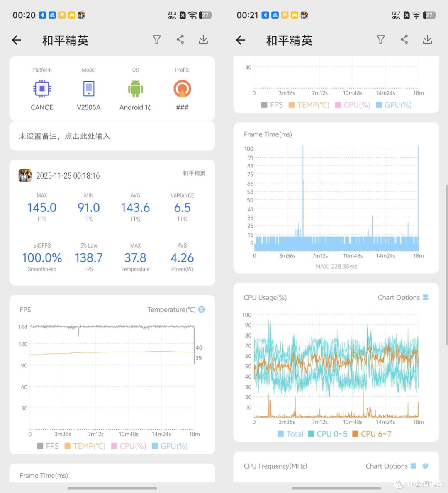Tap left screen's bottom navigation gesture bar
This screenshot has width=448, height=493.
pyautogui.click(x=112, y=488)
